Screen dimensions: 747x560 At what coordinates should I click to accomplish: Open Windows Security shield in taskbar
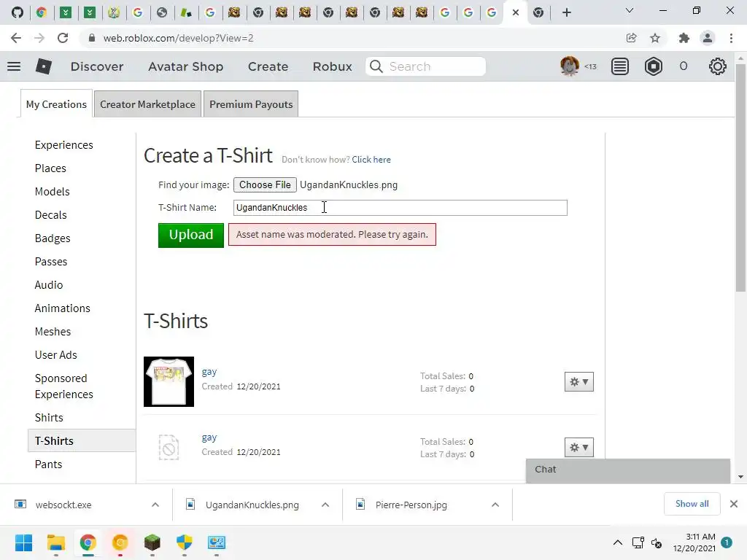185,542
